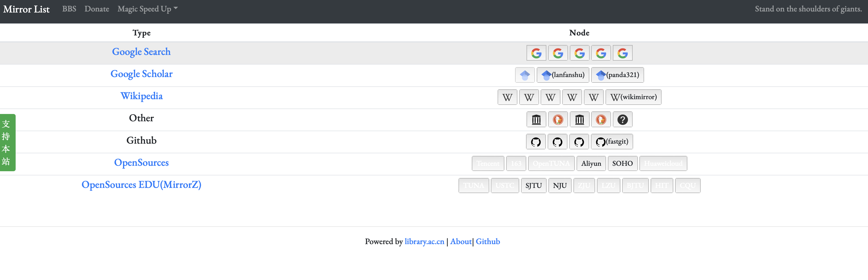
Task: Open the first DuckDuckGo icon in Other
Action: pos(558,119)
